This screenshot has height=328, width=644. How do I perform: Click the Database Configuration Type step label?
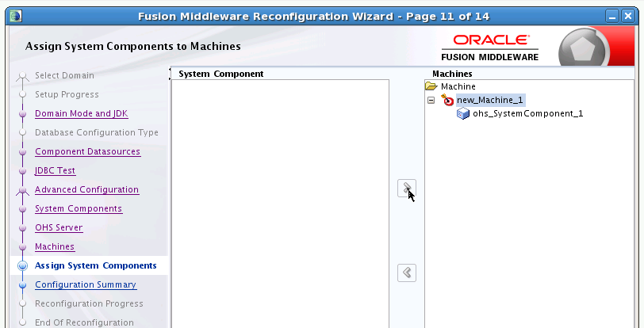point(97,132)
